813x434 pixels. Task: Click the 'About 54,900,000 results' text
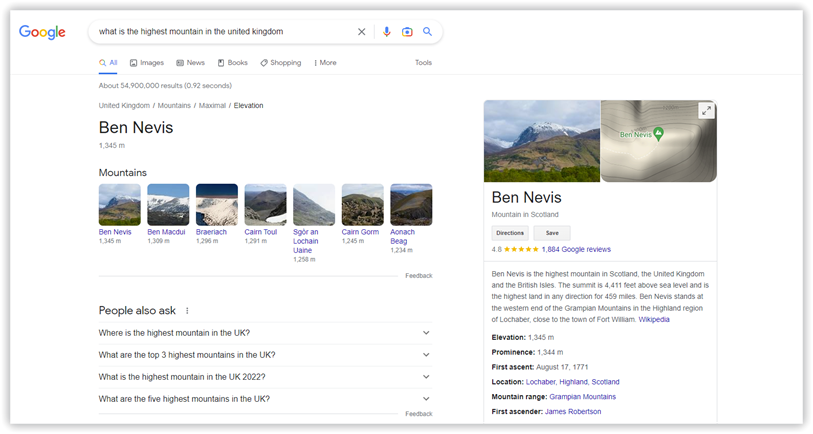(165, 86)
